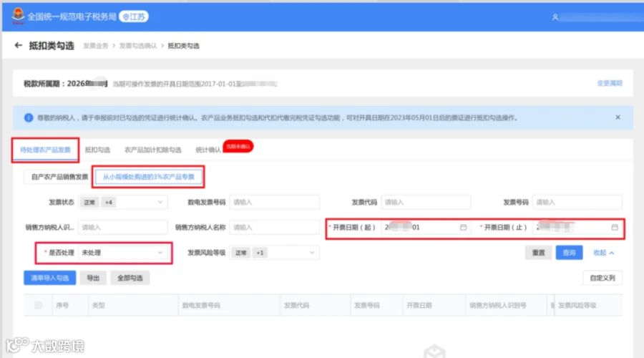Viewport: 644px width, 358px height.
Task: Click the back arrow beside 抵扣类勾选
Action: point(18,45)
